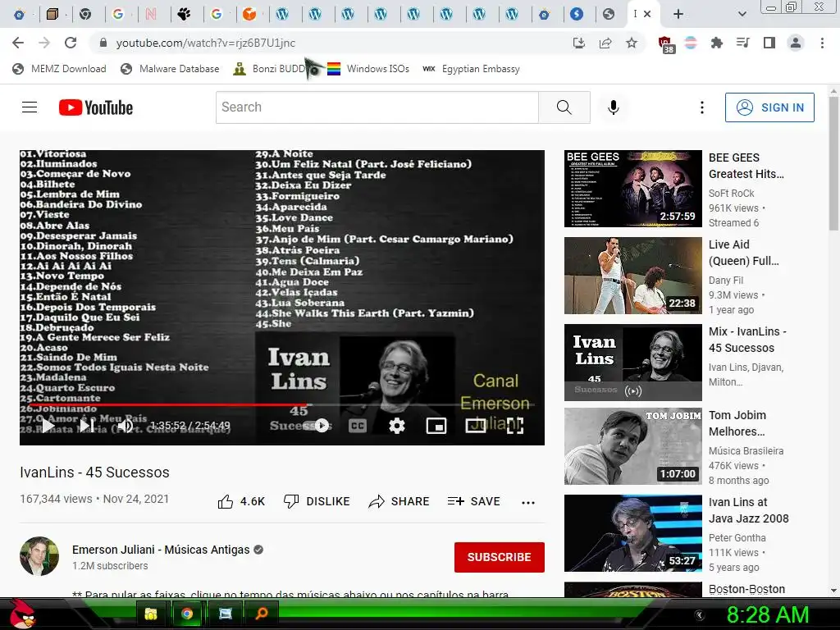
Task: Open media controls icon in toolbar
Action: (x=743, y=43)
